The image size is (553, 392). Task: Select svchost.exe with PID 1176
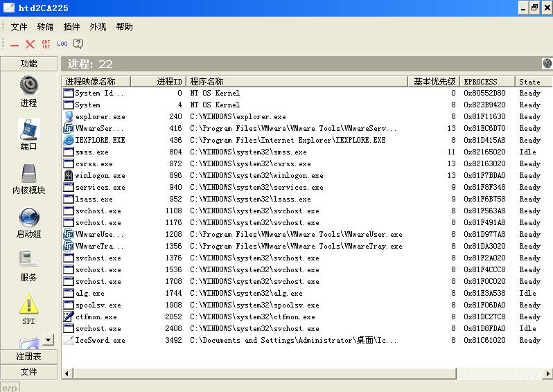click(306, 222)
